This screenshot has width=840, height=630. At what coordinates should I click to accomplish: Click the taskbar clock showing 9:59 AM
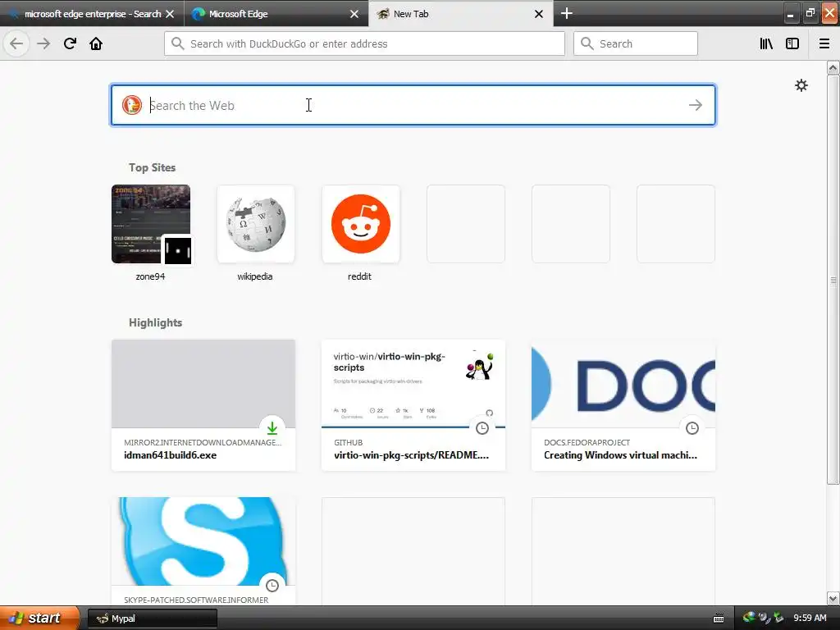tap(810, 619)
